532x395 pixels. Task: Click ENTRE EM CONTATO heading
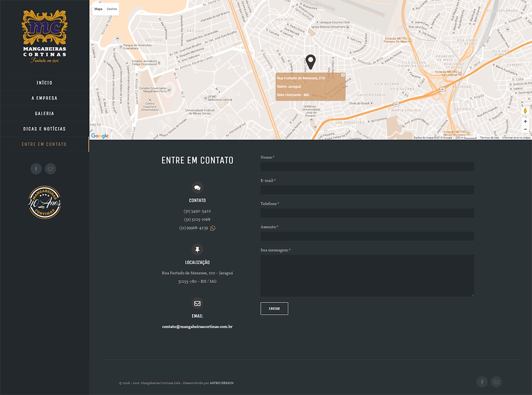(x=197, y=160)
